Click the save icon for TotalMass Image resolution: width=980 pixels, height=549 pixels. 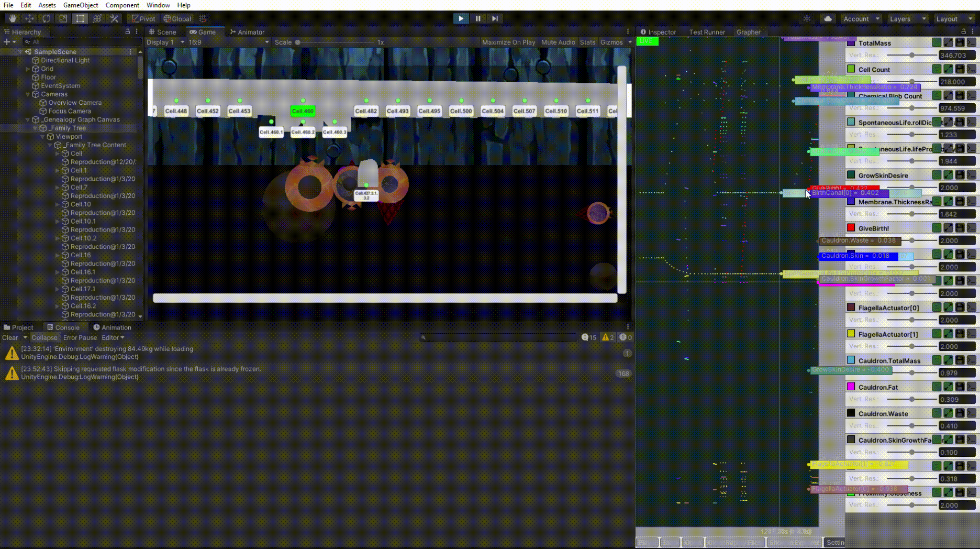tap(960, 42)
